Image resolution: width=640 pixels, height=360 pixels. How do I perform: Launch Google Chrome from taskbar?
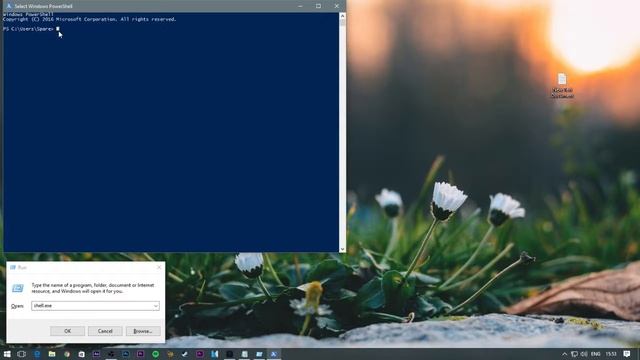point(67,354)
